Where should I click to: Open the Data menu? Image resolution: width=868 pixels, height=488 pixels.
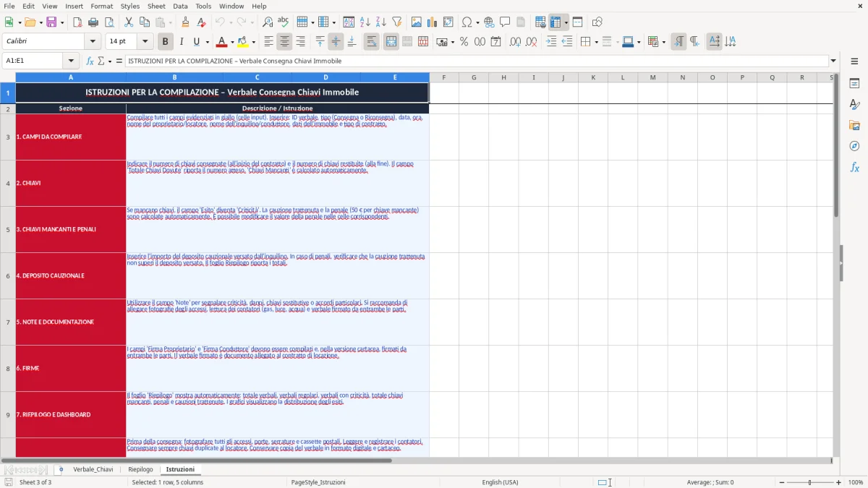(180, 6)
